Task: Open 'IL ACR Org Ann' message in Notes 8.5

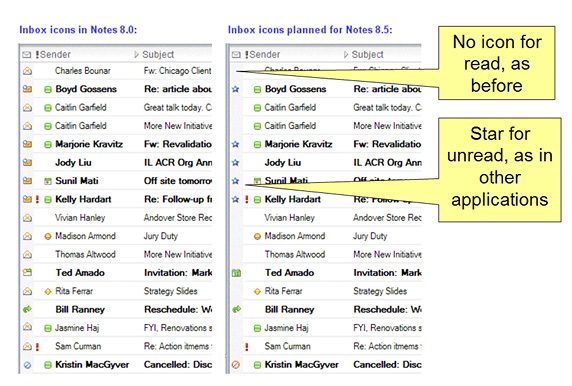Action: click(x=387, y=162)
